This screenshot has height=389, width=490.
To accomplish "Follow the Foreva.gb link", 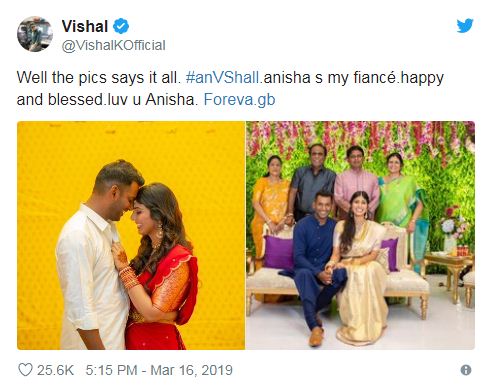I will point(239,100).
